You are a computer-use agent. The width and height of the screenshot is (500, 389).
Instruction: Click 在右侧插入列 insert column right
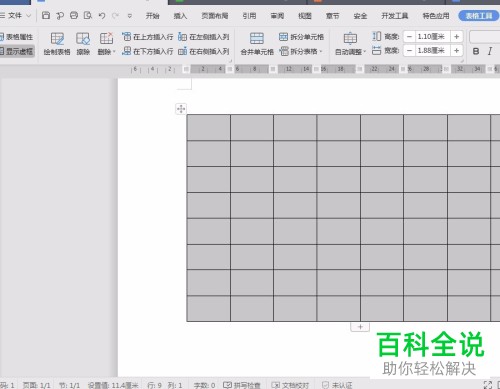tap(204, 51)
